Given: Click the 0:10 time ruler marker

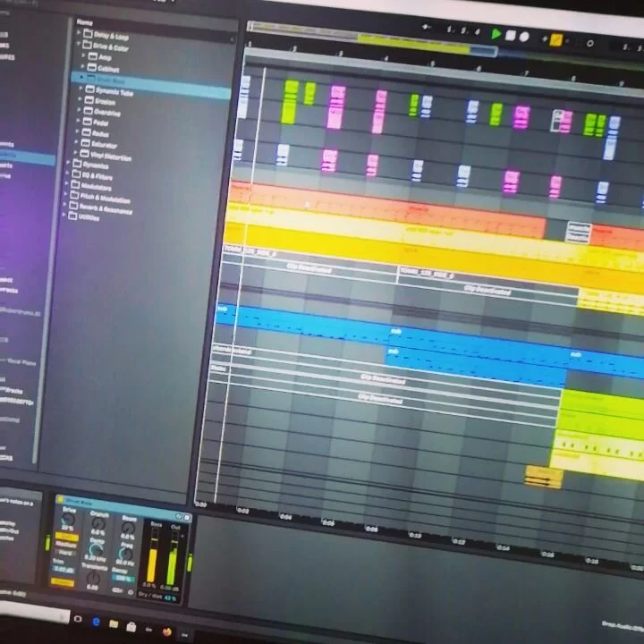Looking at the screenshot, I should 414,535.
